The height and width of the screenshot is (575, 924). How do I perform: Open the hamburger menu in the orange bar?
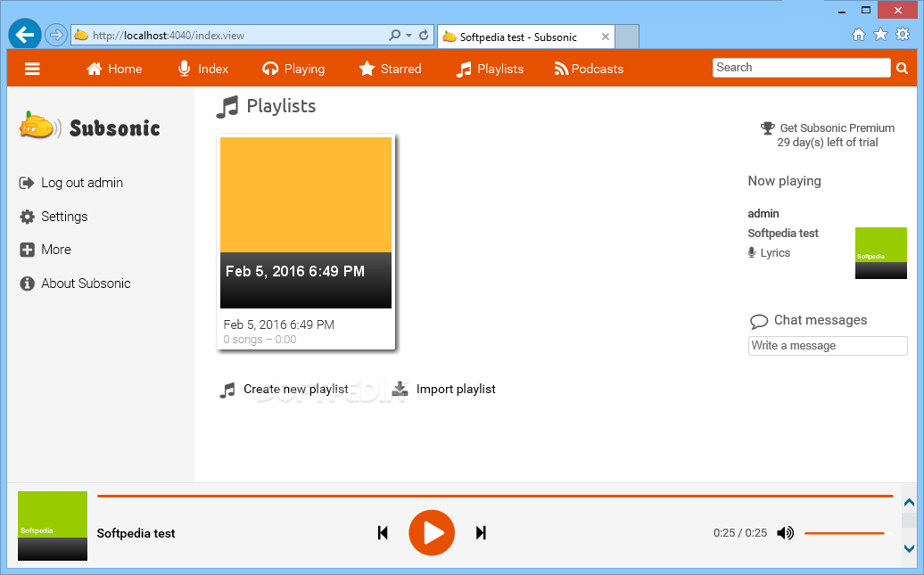[32, 69]
